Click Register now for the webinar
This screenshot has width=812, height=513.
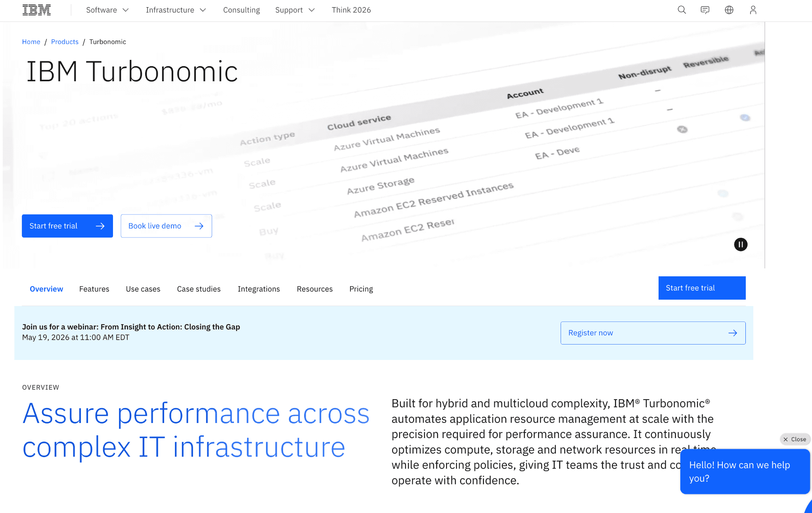tap(653, 333)
